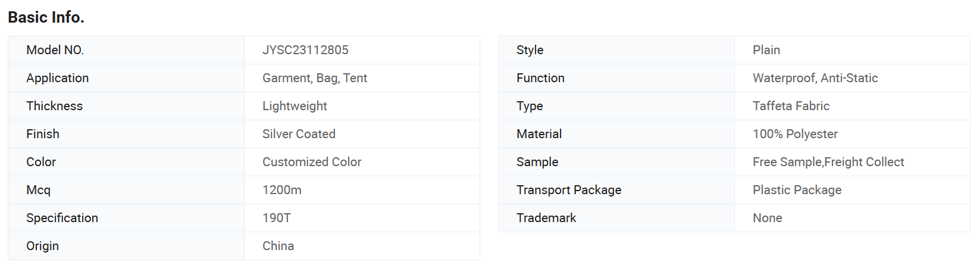Click the Customized Color value
Viewport: 980px width, 265px height.
pos(312,162)
